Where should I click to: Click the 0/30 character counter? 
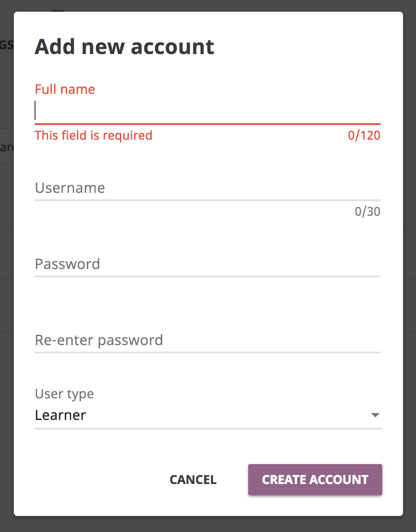point(367,212)
